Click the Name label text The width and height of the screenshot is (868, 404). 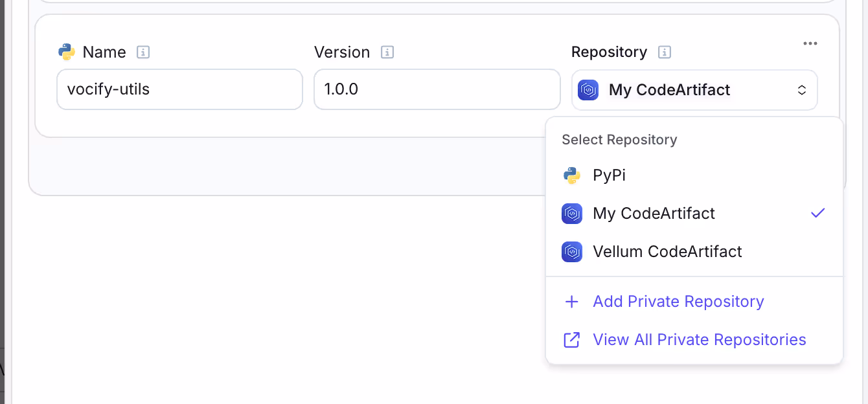tap(104, 52)
